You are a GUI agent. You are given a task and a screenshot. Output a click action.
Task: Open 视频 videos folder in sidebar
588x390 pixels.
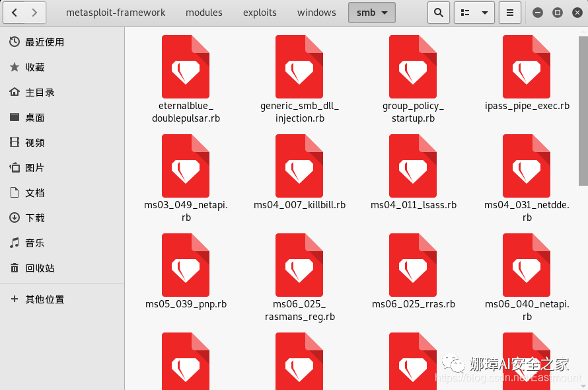(62, 143)
